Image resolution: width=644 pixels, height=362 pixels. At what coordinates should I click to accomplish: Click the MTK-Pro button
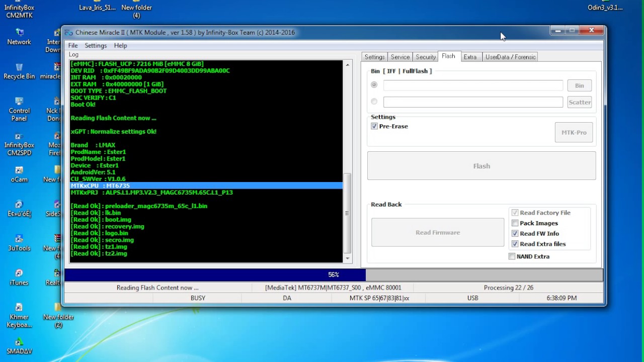[574, 132]
